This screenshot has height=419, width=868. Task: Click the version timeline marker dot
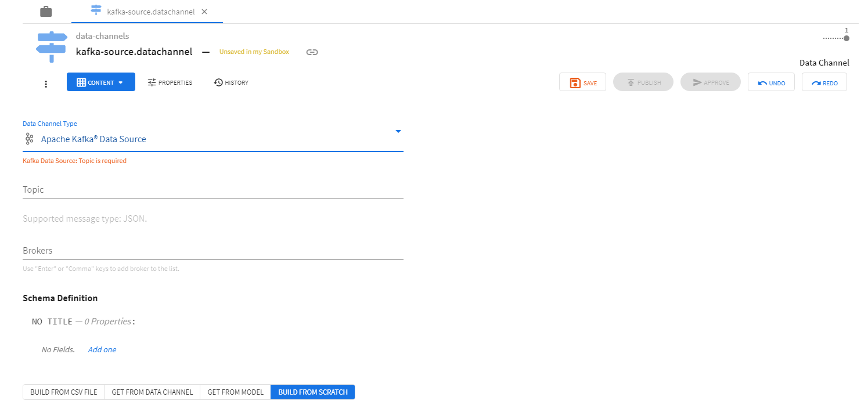(x=847, y=38)
